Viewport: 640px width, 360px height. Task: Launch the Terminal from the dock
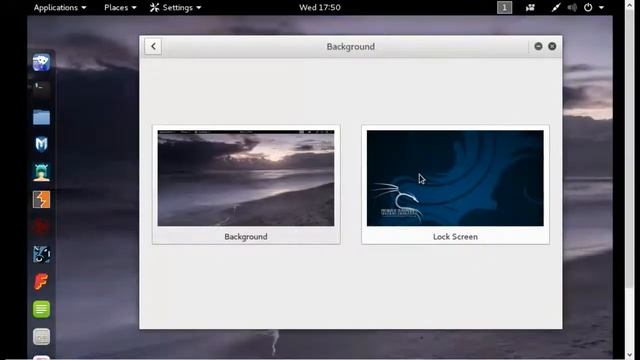[41, 90]
